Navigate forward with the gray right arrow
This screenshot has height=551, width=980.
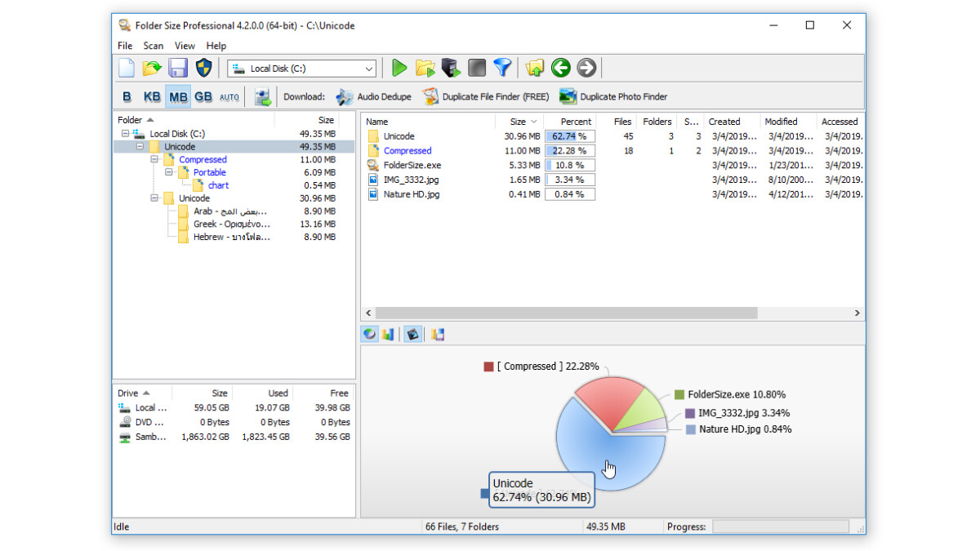tap(586, 68)
